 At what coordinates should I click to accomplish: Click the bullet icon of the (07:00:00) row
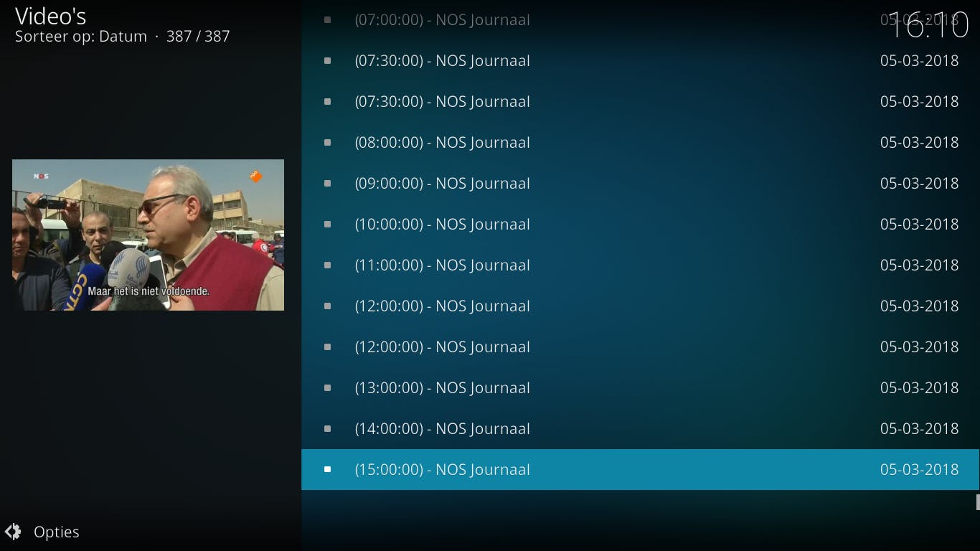click(x=328, y=19)
